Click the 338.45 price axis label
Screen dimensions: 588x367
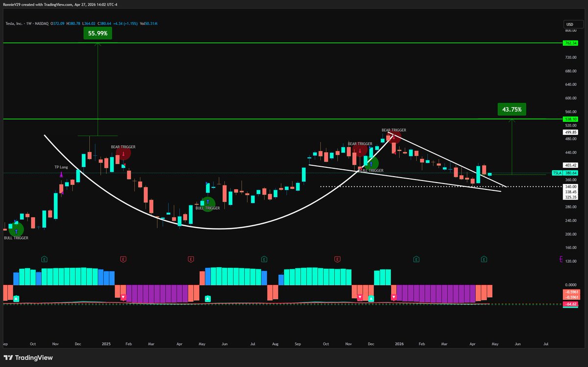[571, 192]
